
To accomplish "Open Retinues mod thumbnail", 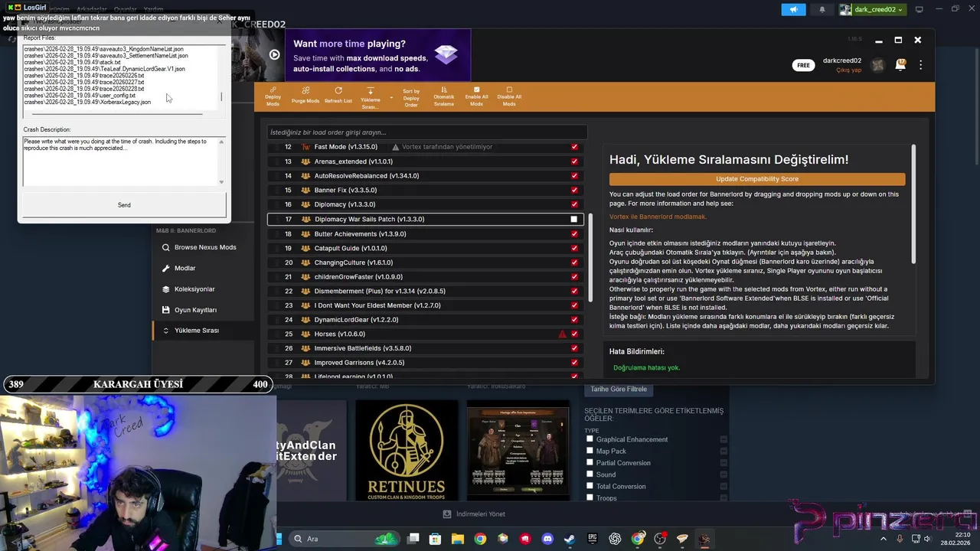I will tap(406, 451).
